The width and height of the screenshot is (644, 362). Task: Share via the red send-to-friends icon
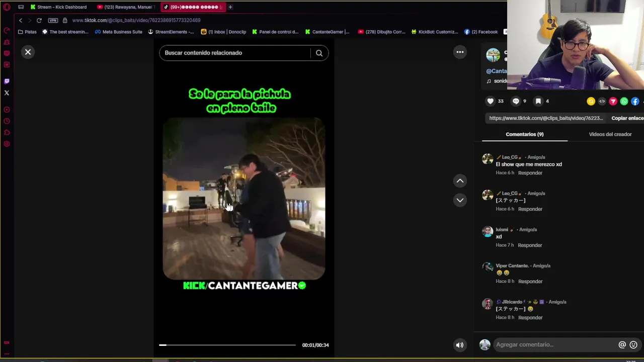(x=613, y=102)
